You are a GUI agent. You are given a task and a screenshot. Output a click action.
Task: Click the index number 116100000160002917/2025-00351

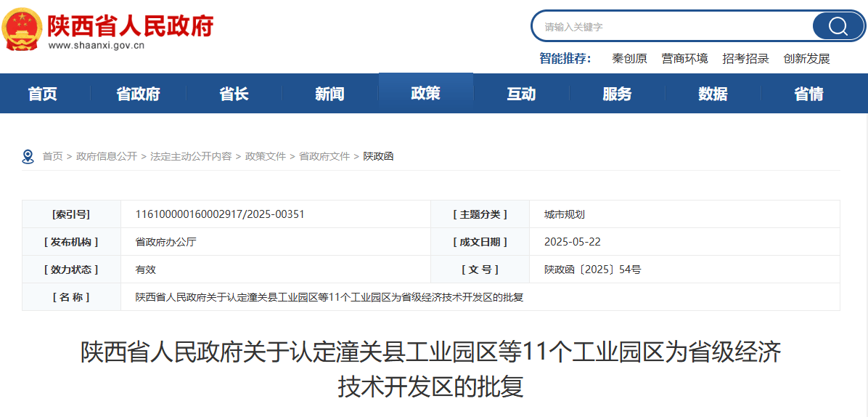[220, 214]
